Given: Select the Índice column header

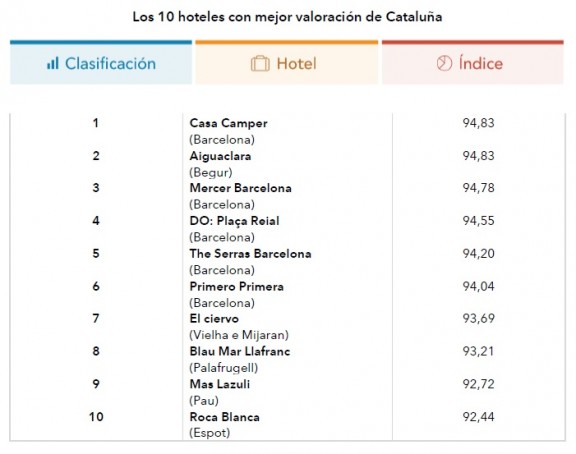Looking at the screenshot, I should [473, 62].
